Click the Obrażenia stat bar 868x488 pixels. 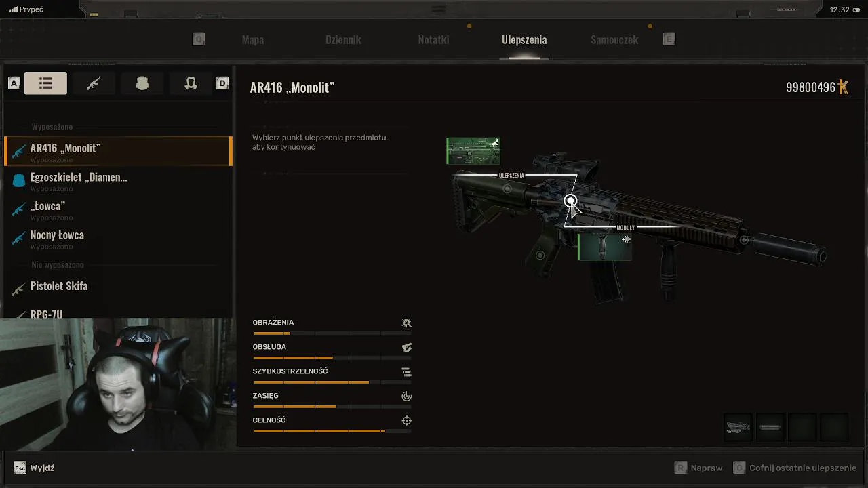tap(332, 333)
